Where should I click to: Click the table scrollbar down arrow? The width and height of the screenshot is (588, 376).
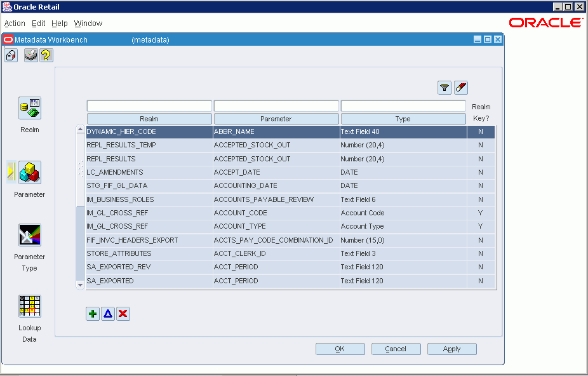point(80,285)
